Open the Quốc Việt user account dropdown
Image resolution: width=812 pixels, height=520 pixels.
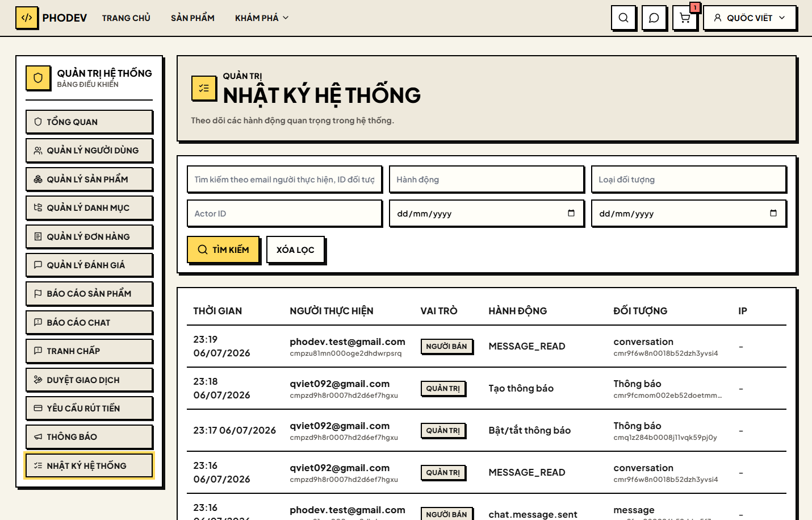click(x=750, y=18)
